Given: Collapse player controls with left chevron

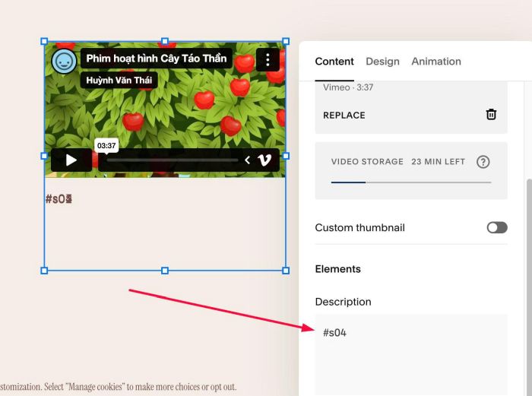Looking at the screenshot, I should coord(247,160).
